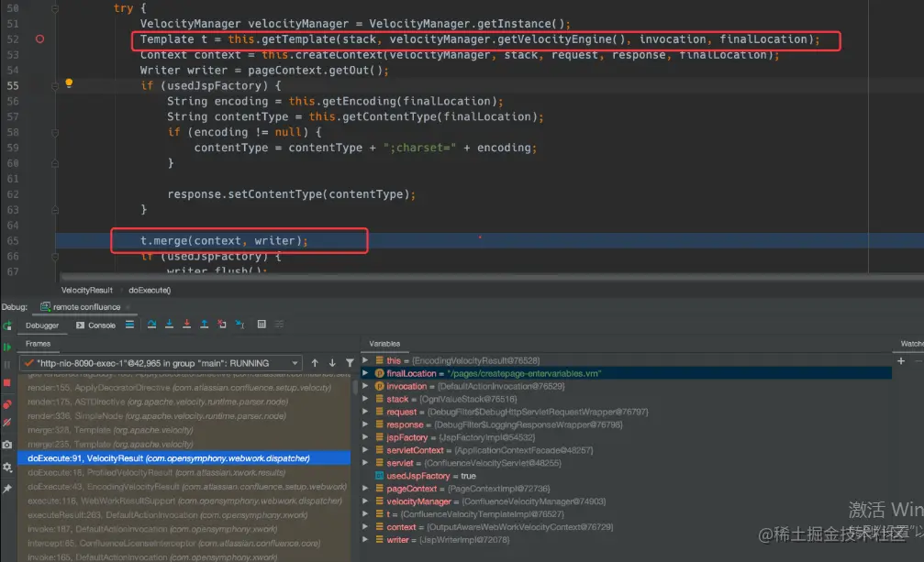Expand the response variable node
The width and height of the screenshot is (924, 562).
[365, 424]
